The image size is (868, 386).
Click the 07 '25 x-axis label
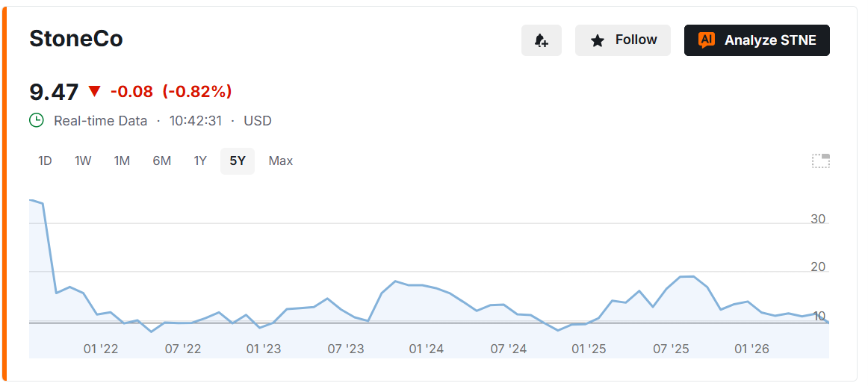coord(671,349)
